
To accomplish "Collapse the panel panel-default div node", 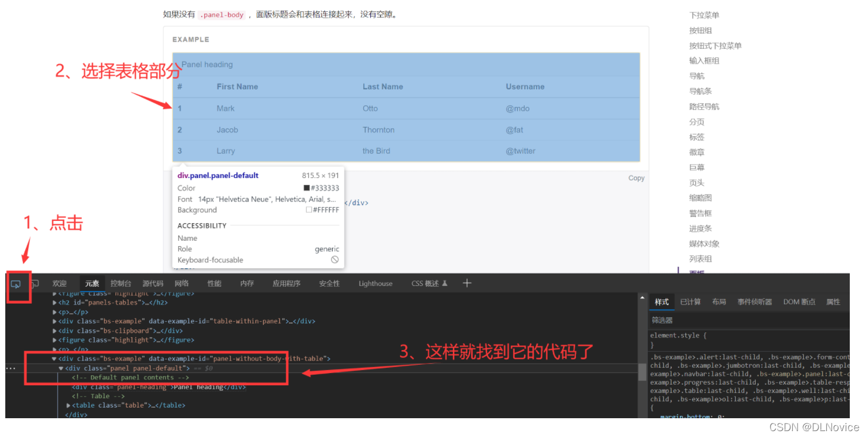I will [x=61, y=368].
